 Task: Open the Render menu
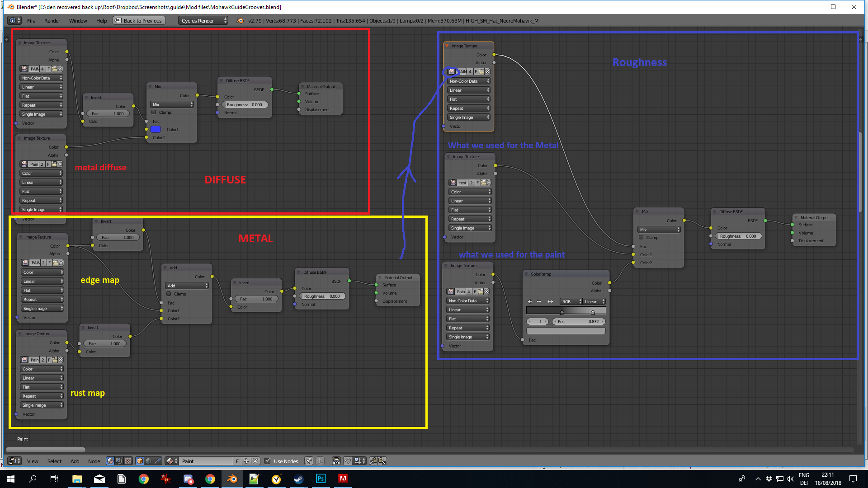(52, 20)
